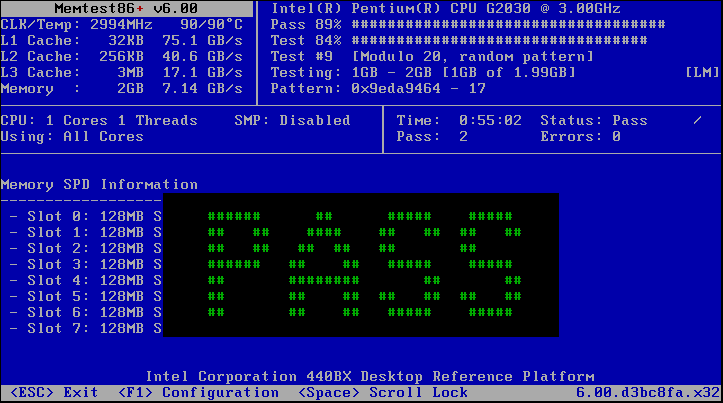Click Using: All Cores text

click(72, 136)
